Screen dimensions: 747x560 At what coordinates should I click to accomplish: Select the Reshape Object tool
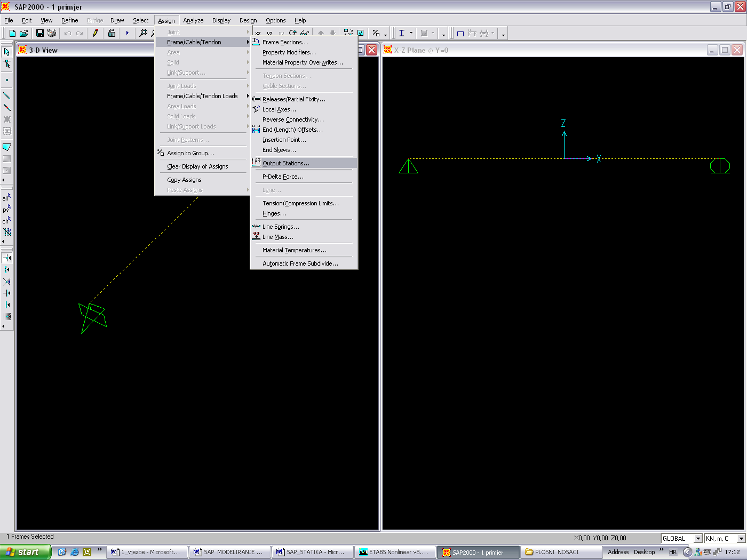tap(7, 64)
